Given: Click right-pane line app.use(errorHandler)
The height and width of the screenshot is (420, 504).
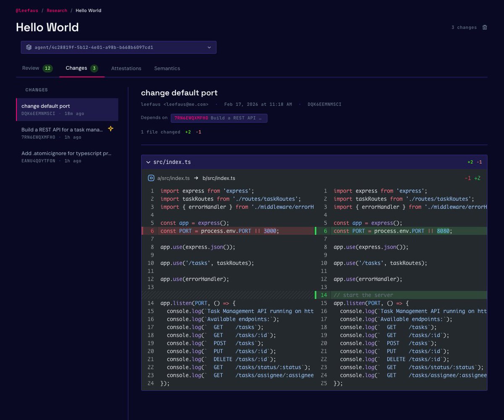Looking at the screenshot, I should [x=368, y=279].
